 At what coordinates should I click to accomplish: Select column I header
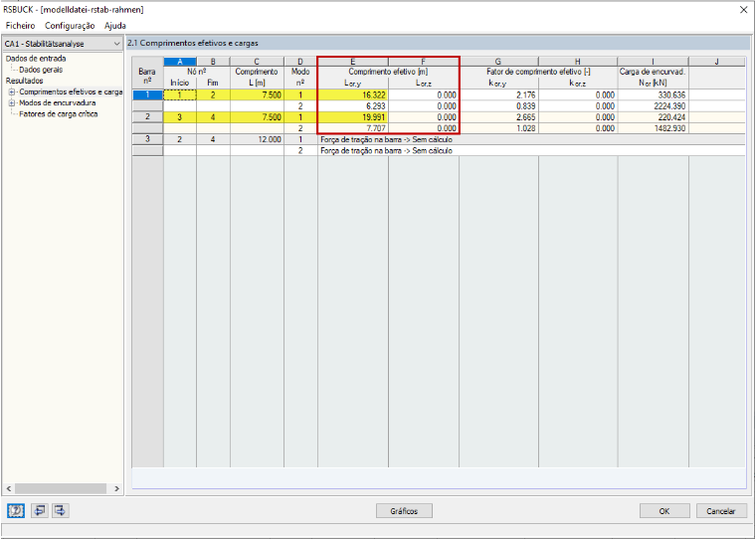click(654, 62)
